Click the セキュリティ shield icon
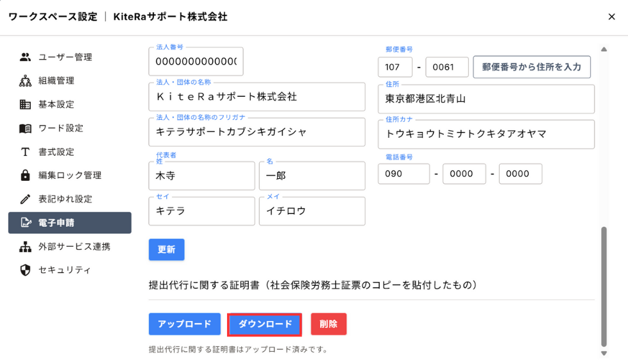This screenshot has width=628, height=364. tap(25, 270)
